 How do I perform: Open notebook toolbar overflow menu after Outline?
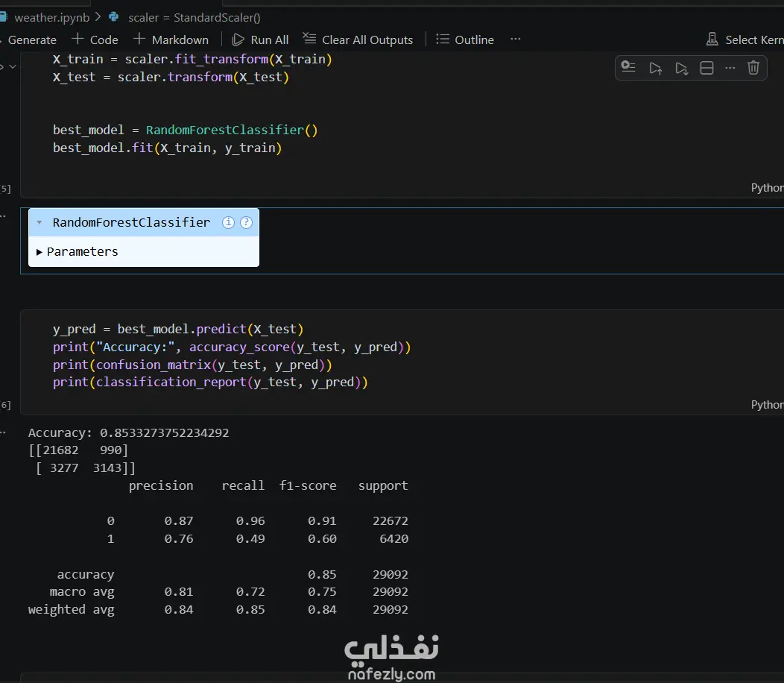tap(516, 40)
